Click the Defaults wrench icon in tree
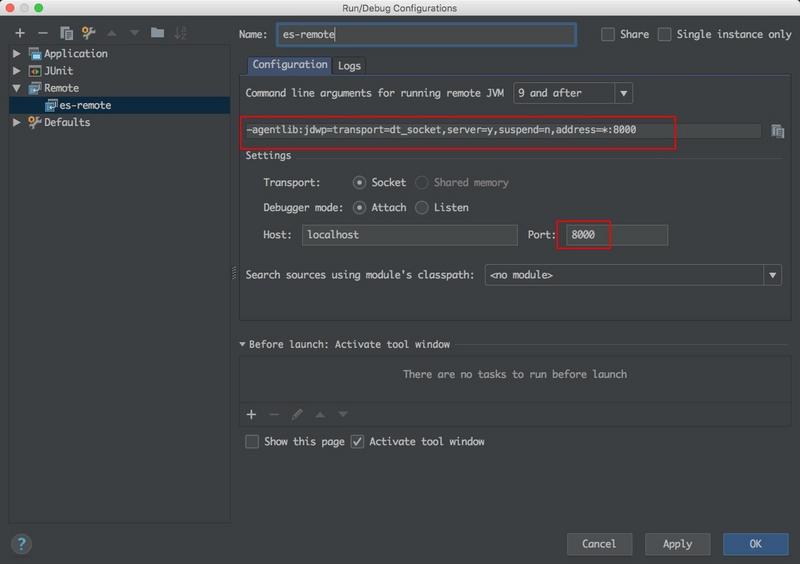Image resolution: width=800 pixels, height=564 pixels. 35,122
